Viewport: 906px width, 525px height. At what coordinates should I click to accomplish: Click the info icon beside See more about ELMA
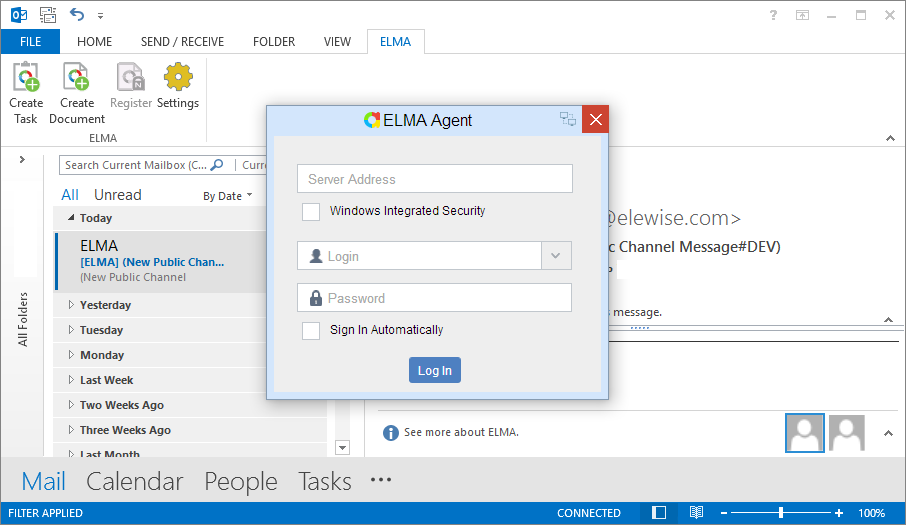click(x=391, y=433)
